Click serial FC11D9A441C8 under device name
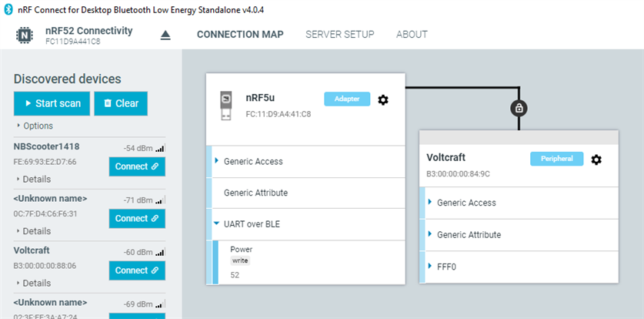The image size is (644, 319). 73,42
